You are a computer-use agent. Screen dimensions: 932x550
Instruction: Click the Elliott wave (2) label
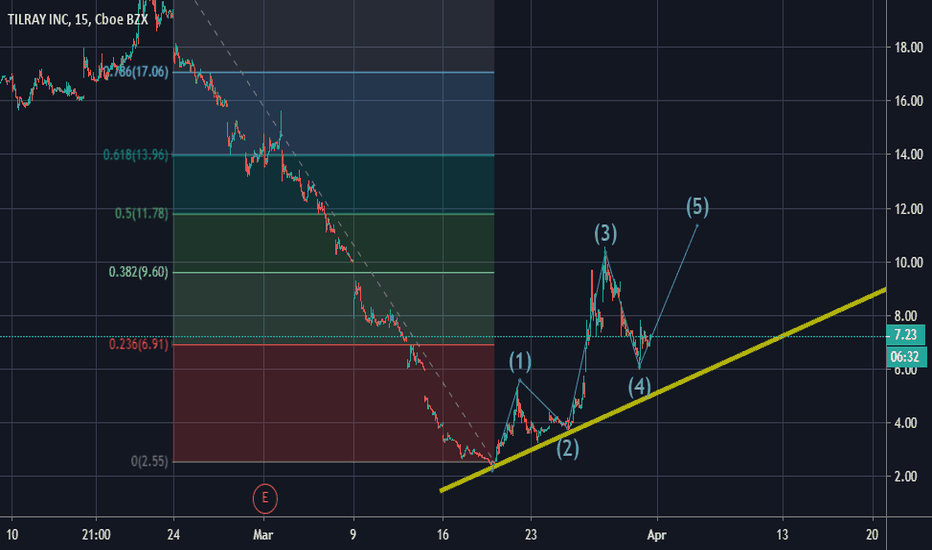[x=568, y=448]
